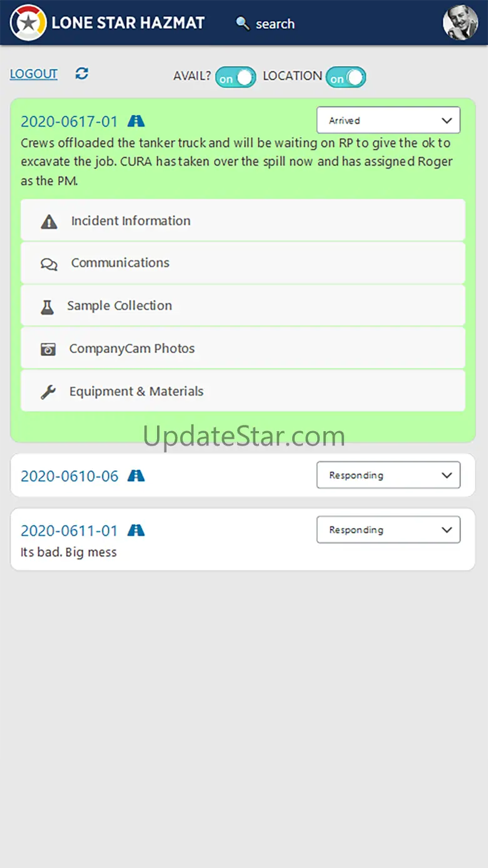Open the Incident Information section
488x868 pixels.
point(243,220)
